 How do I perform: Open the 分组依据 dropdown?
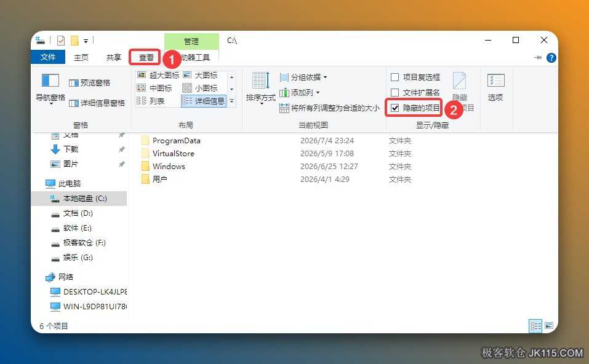pyautogui.click(x=303, y=77)
